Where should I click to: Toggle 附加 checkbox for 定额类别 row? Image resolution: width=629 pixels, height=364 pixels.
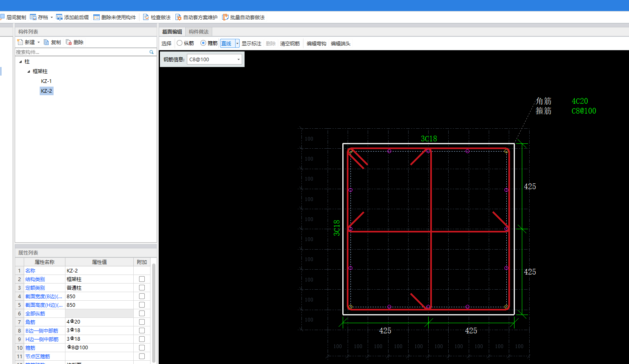142,288
